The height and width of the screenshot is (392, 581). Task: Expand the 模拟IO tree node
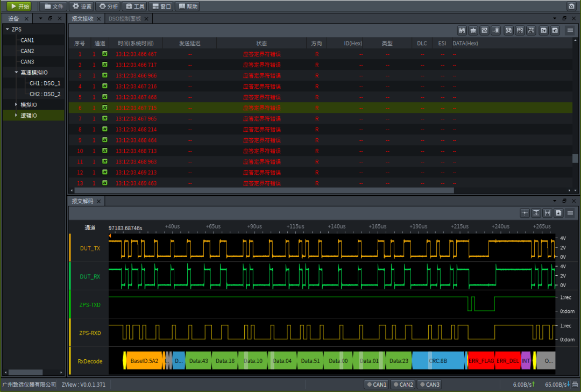pyautogui.click(x=16, y=104)
